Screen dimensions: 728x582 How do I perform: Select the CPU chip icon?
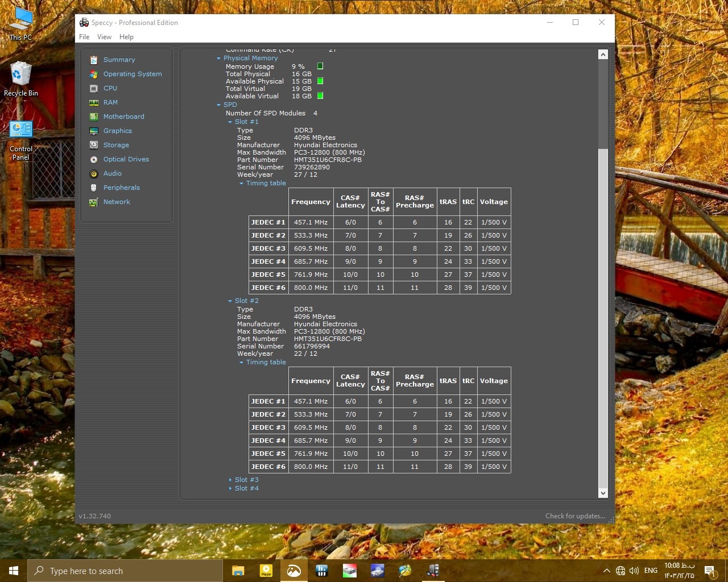(x=94, y=88)
